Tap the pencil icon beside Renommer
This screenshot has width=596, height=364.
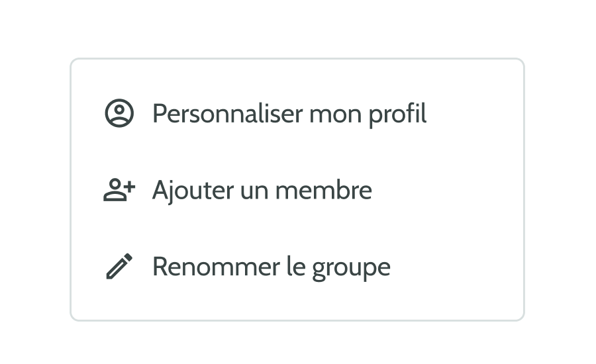click(x=119, y=266)
